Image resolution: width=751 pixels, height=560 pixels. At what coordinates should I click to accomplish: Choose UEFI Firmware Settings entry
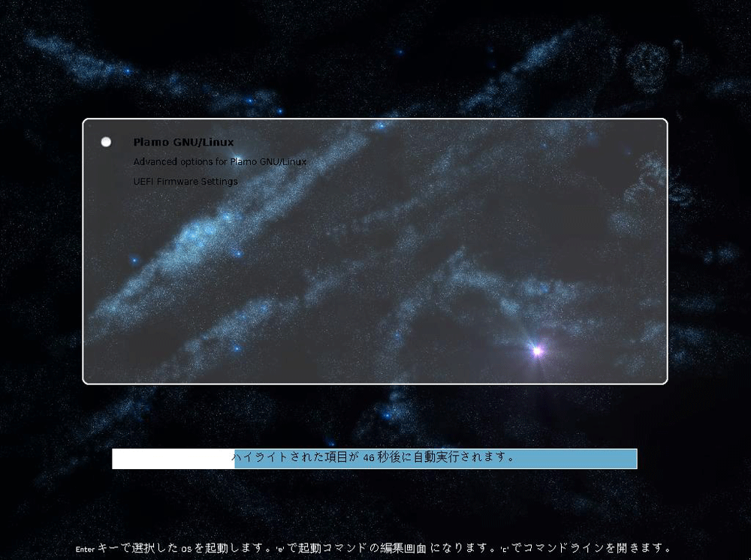click(185, 182)
